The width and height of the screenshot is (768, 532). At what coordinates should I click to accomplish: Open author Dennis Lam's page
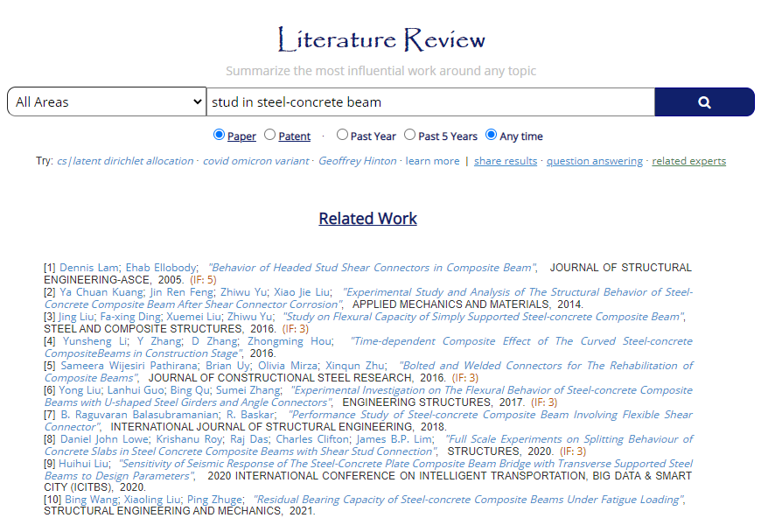pyautogui.click(x=88, y=268)
